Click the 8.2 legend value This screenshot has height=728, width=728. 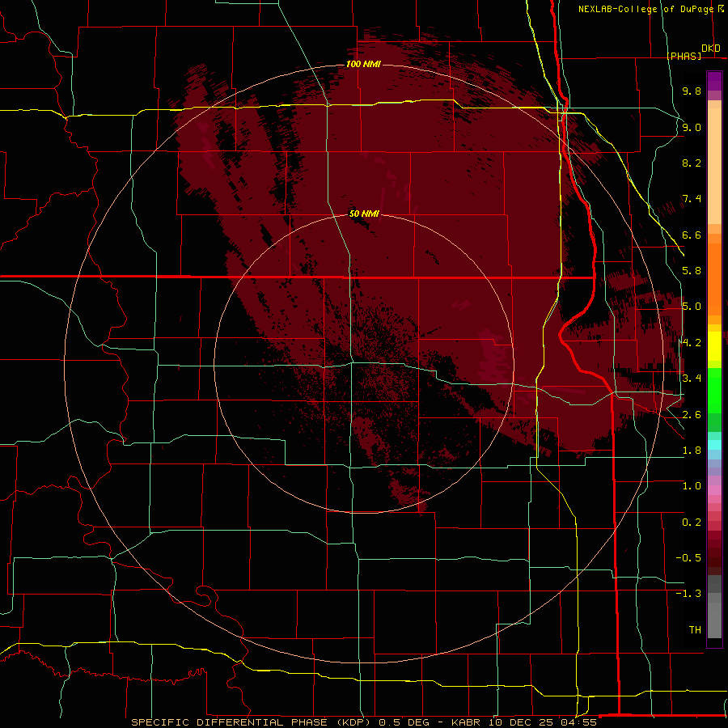coord(692,163)
